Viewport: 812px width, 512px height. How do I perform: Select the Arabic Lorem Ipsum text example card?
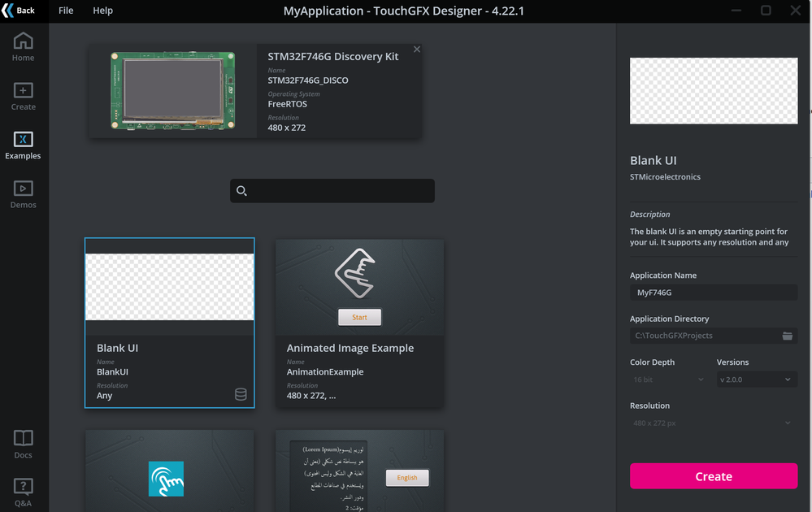pos(359,471)
